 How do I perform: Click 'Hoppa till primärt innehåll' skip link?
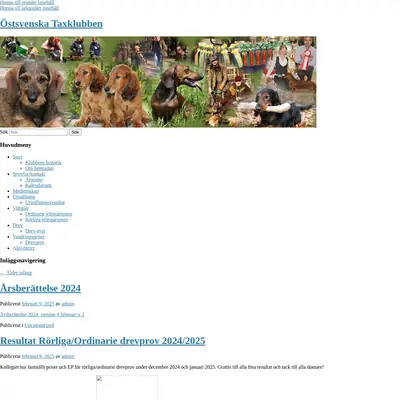tap(27, 2)
